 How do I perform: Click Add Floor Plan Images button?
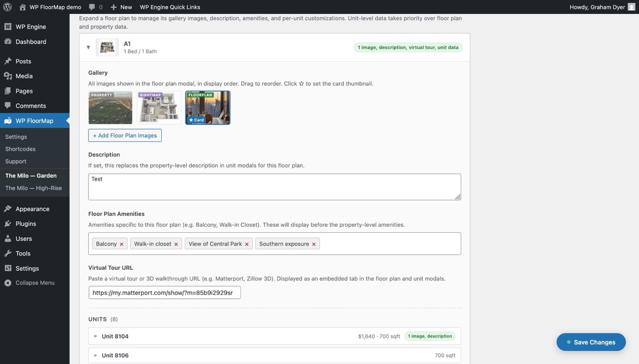[x=125, y=136]
